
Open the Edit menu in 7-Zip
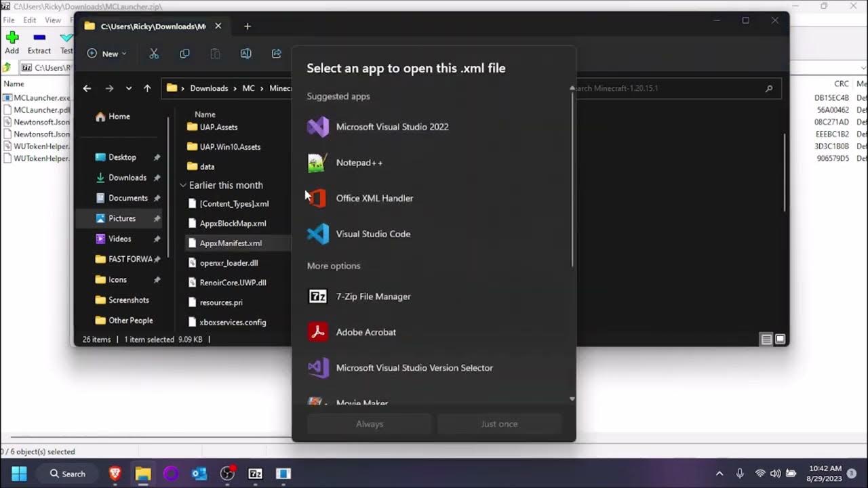click(x=30, y=20)
